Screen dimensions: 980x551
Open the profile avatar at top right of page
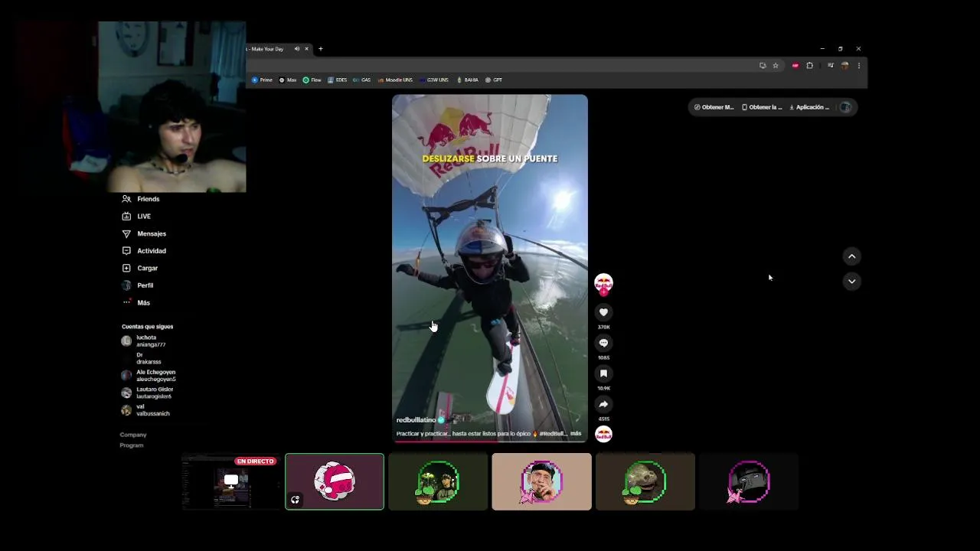[x=845, y=107]
